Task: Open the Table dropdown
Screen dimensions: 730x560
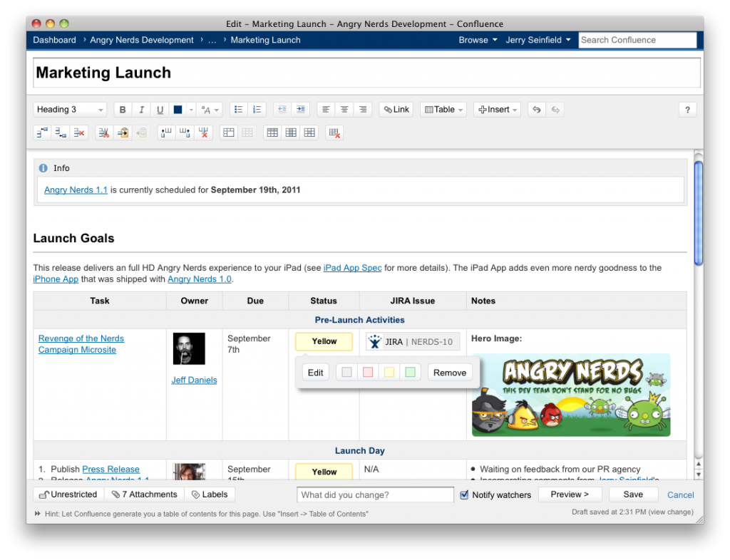Action: [443, 110]
